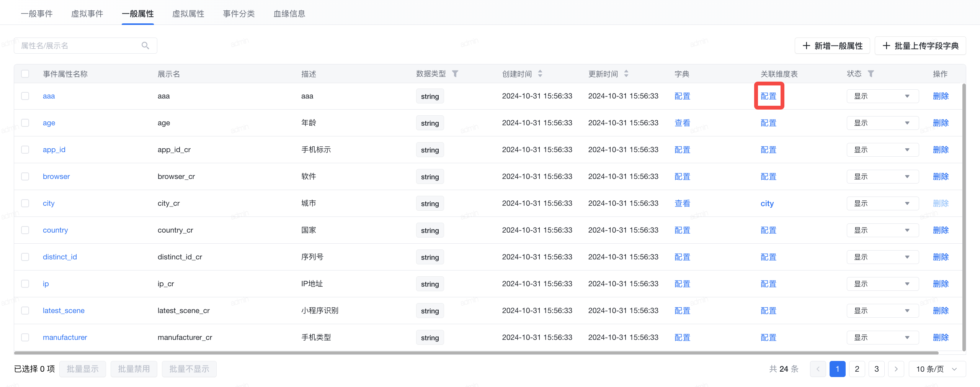980x387 pixels.
Task: Click 查看 dictionary link for city
Action: [x=683, y=203]
